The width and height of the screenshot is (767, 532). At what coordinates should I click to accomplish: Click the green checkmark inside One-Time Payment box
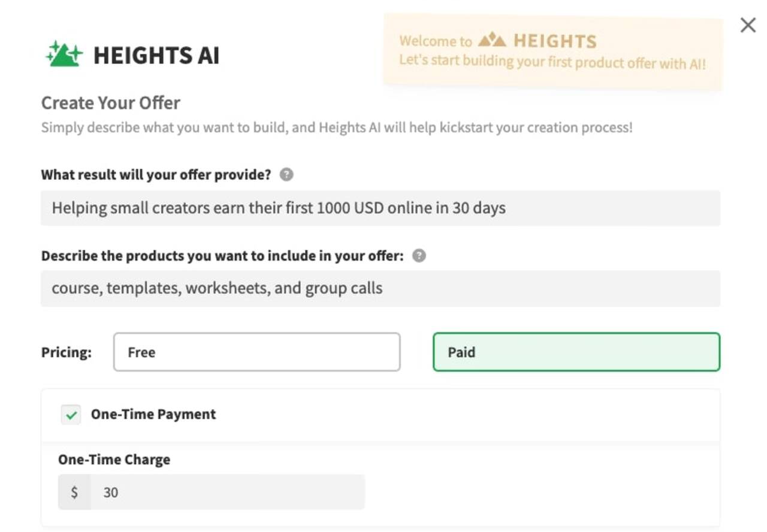click(x=70, y=414)
